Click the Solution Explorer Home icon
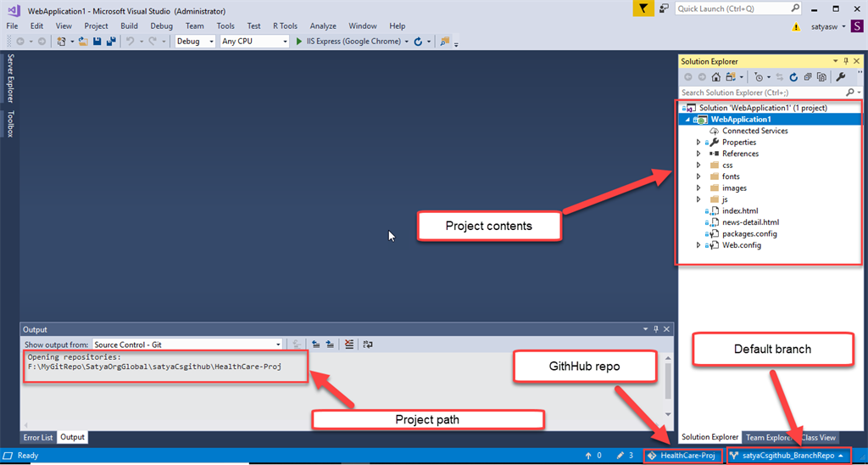Viewport: 868px width, 465px height. tap(715, 77)
